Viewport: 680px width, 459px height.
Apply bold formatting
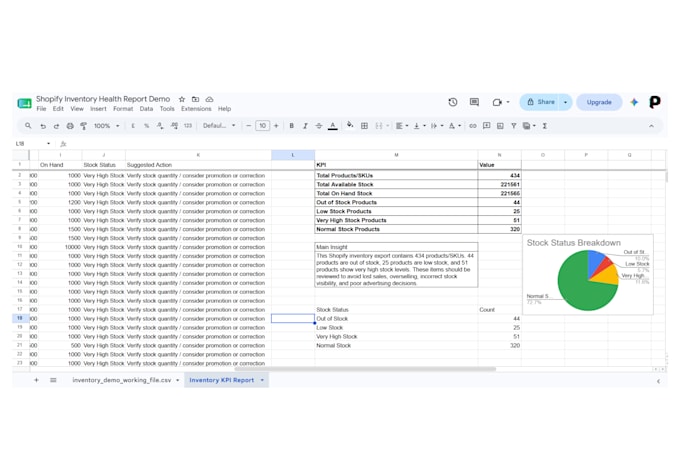(x=291, y=126)
